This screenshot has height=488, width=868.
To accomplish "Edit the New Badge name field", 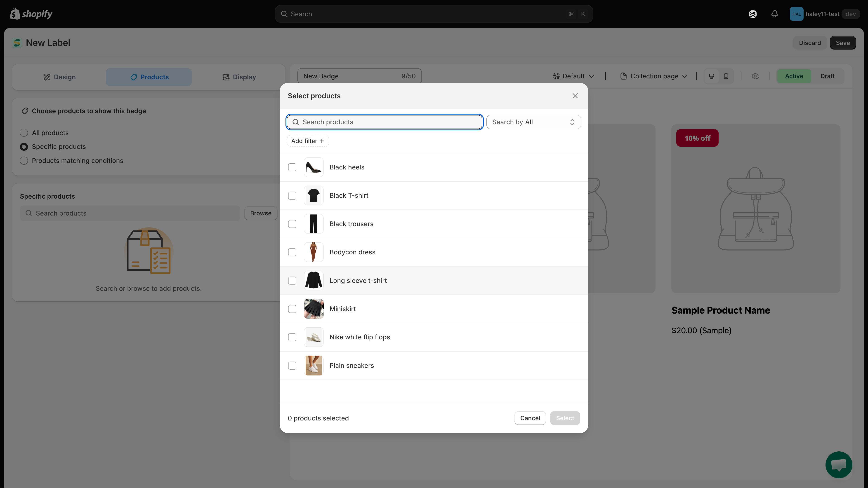I will pos(359,76).
